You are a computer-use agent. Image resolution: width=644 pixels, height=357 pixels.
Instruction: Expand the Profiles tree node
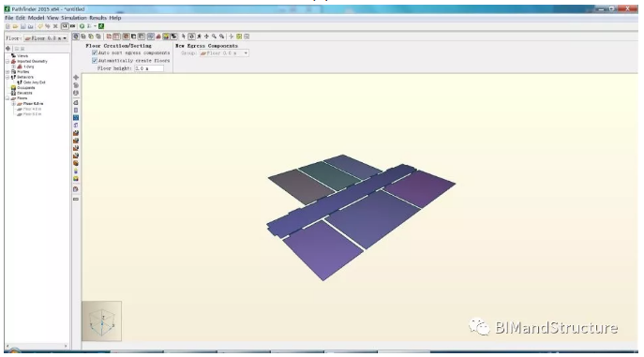pos(7,72)
